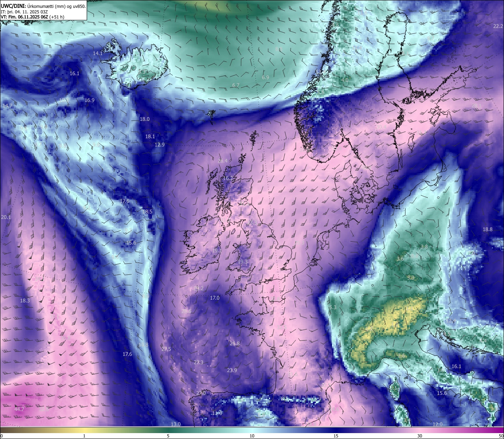504x439 pixels.
Task: Click the 4.0 value over Norway
Action: click(345, 80)
